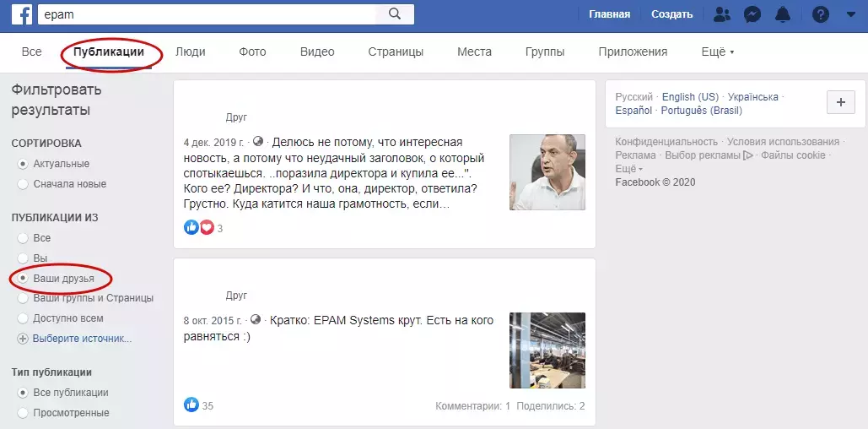Click the like icon on EPAM Systems post
This screenshot has height=429, width=868.
191,405
